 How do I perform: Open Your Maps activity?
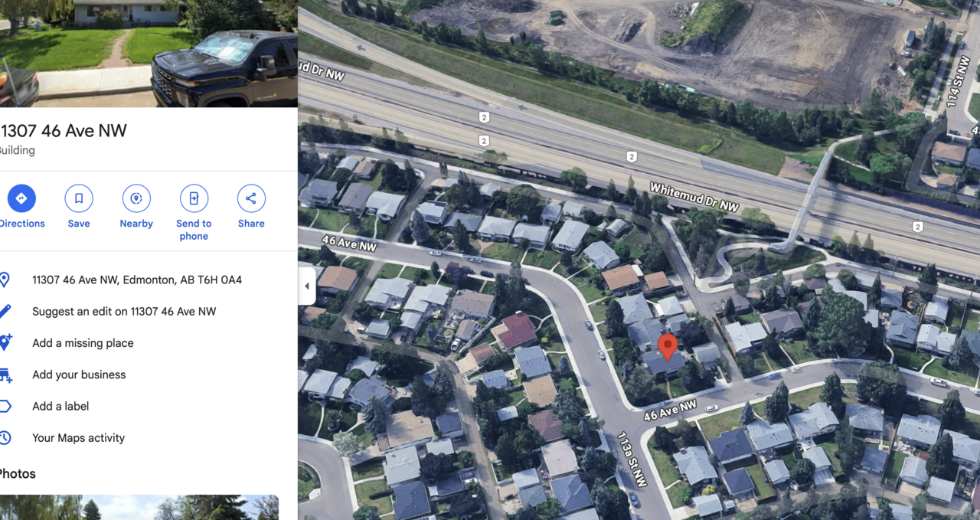point(78,437)
